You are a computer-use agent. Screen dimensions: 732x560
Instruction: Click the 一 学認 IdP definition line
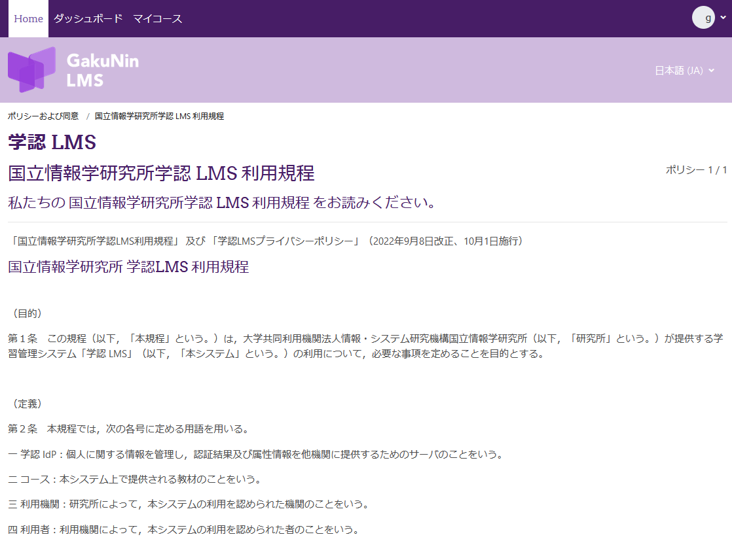[x=256, y=454]
